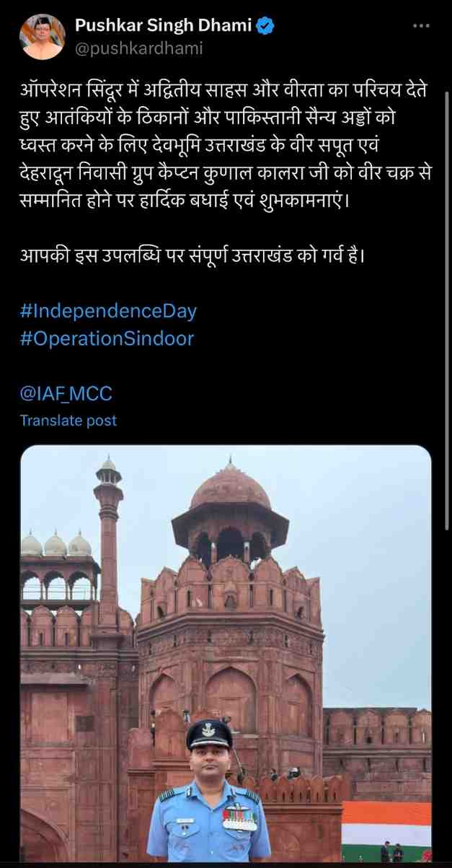Visit the @IAF_MCC mentioned account
452x868 pixels.
(66, 394)
